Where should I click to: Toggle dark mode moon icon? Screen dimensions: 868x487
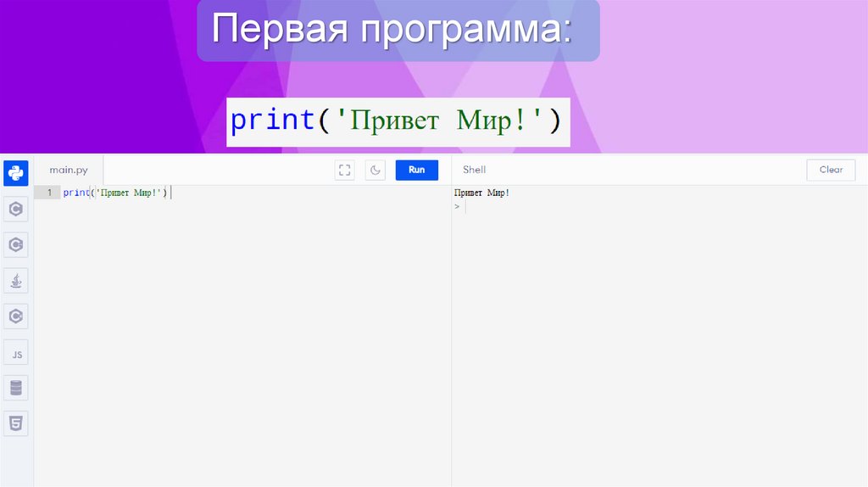[376, 170]
